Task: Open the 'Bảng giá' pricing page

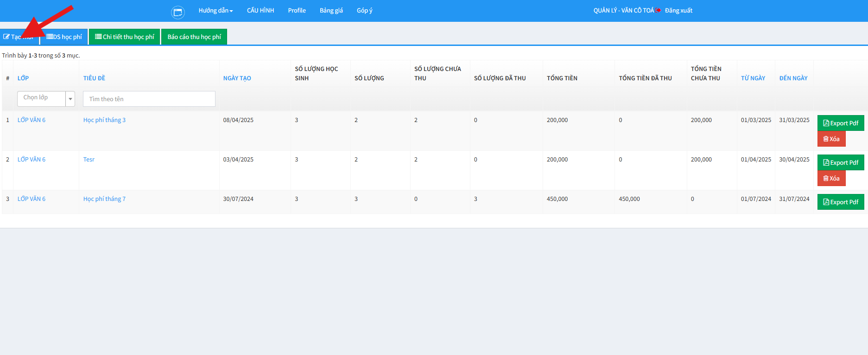Action: tap(331, 10)
